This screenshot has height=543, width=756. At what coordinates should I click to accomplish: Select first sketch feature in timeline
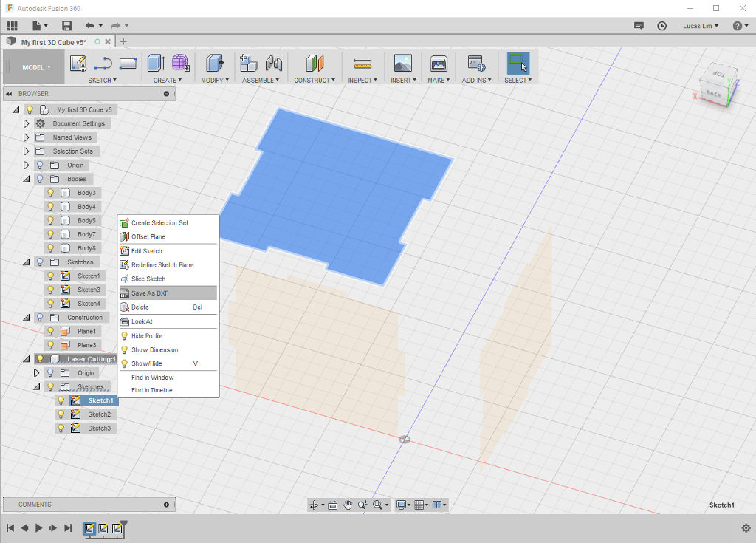point(89,528)
